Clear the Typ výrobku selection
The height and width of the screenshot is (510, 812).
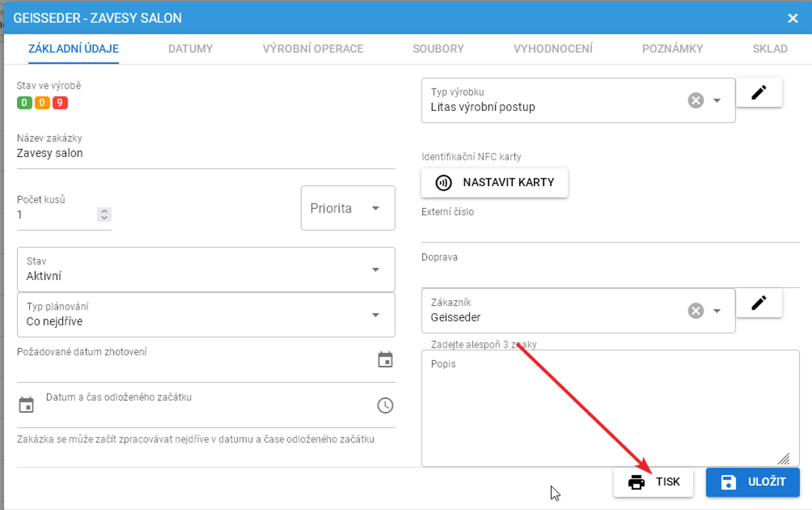point(696,101)
